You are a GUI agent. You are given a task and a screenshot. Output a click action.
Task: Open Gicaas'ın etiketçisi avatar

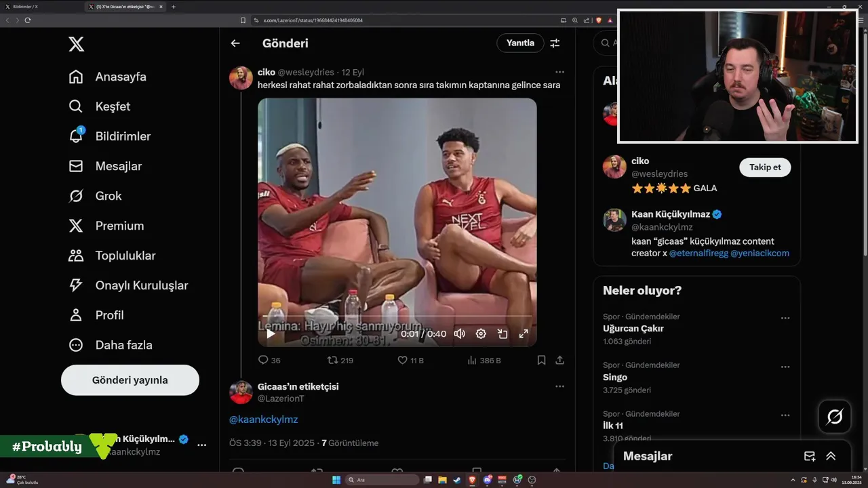pos(241,392)
